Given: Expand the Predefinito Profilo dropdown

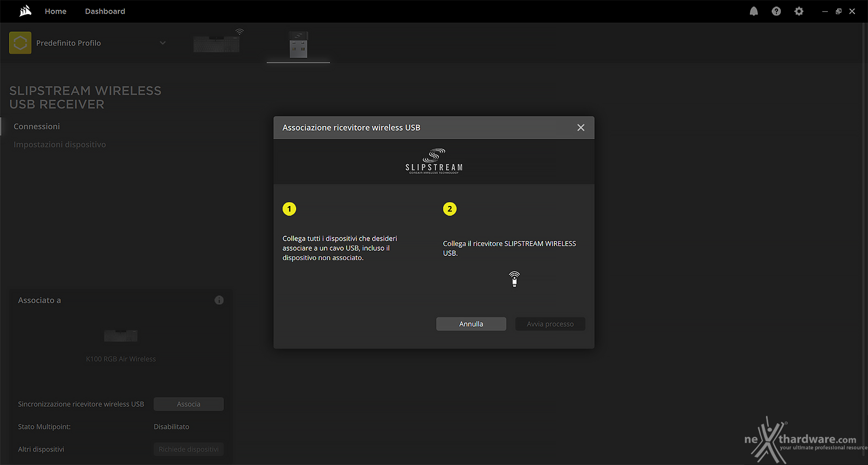Looking at the screenshot, I should pos(163,43).
